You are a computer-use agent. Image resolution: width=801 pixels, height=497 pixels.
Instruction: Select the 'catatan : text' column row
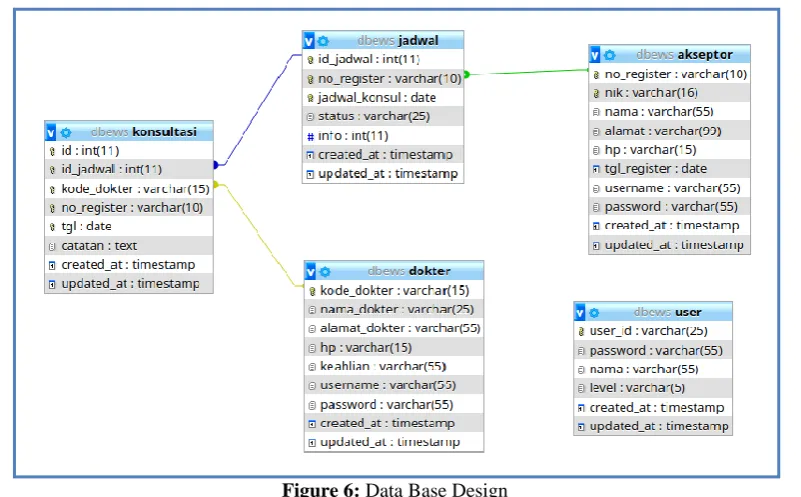coord(129,246)
